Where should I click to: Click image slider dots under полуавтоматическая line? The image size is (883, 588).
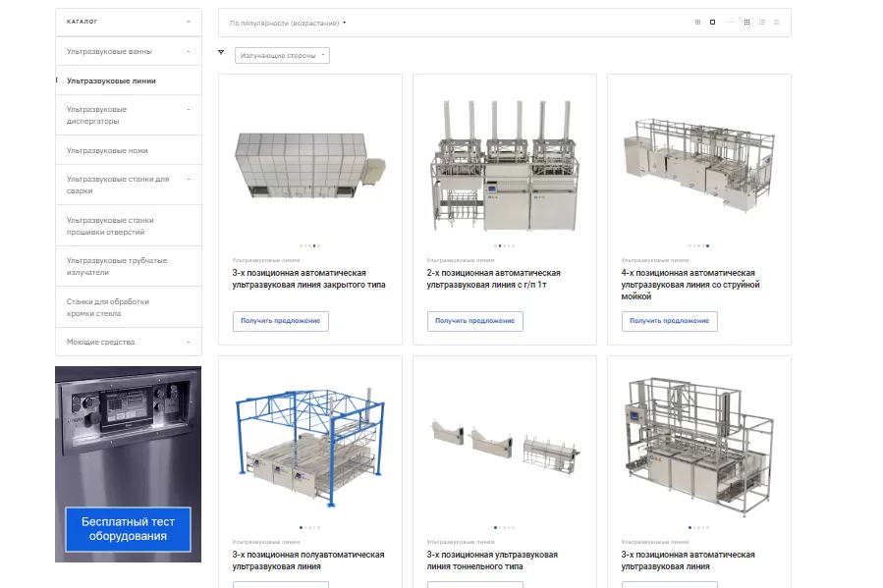(310, 528)
